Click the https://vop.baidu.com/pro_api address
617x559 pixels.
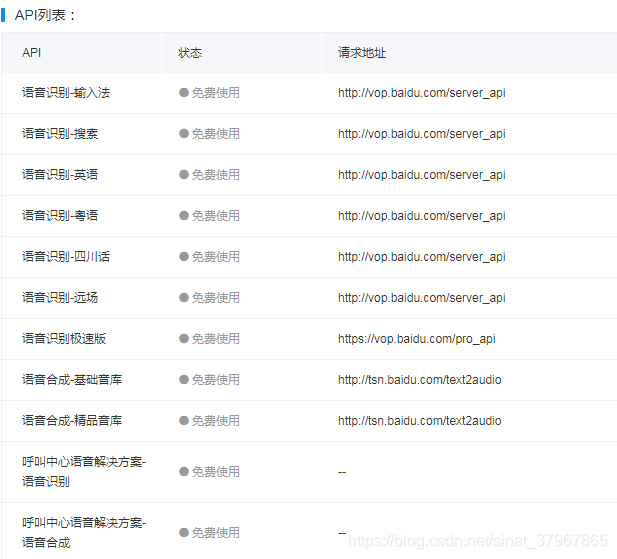tap(417, 339)
